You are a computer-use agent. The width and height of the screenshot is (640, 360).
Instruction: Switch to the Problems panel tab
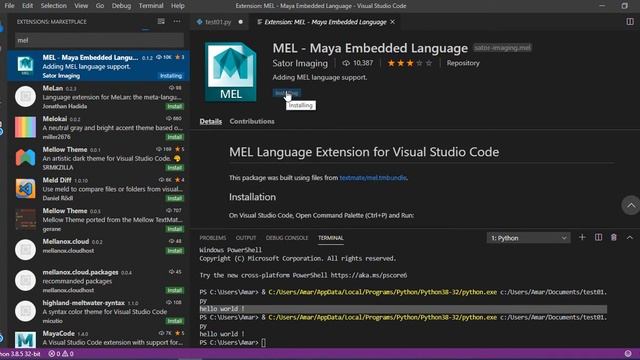pyautogui.click(x=213, y=238)
